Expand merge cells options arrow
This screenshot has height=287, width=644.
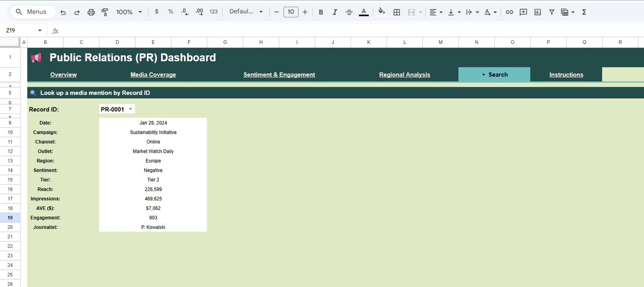[420, 12]
